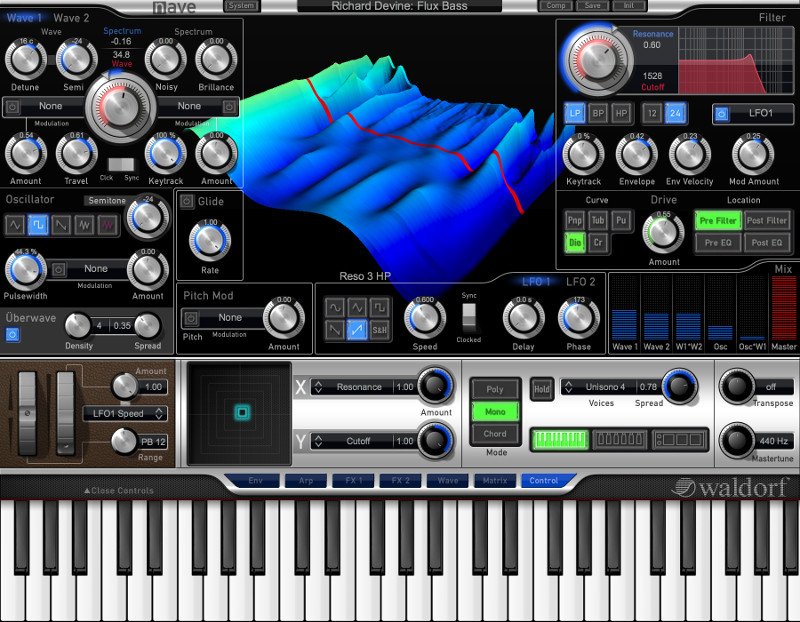Toggle Glide power button
This screenshot has height=622, width=800.
click(x=187, y=201)
